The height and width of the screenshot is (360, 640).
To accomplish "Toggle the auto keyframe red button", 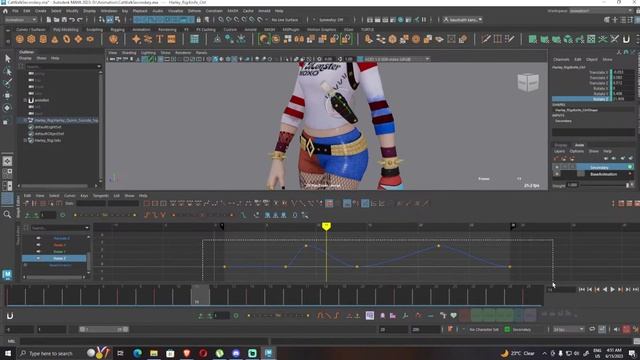I will click(626, 329).
